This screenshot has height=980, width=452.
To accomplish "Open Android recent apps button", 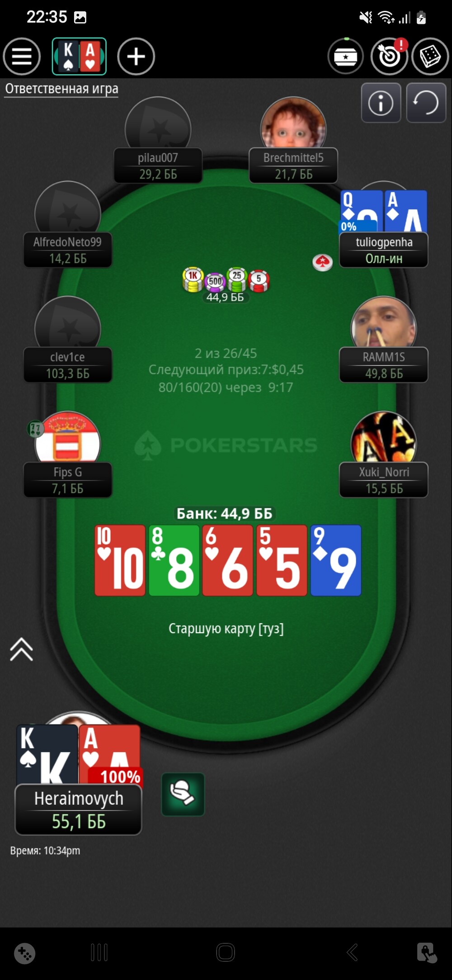I will [99, 952].
